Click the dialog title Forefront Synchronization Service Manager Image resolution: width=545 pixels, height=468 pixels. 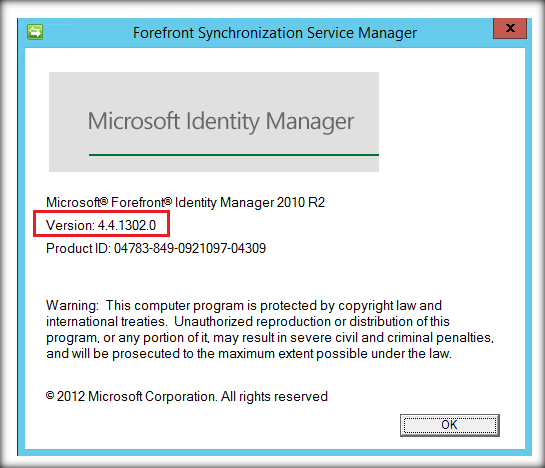click(275, 33)
